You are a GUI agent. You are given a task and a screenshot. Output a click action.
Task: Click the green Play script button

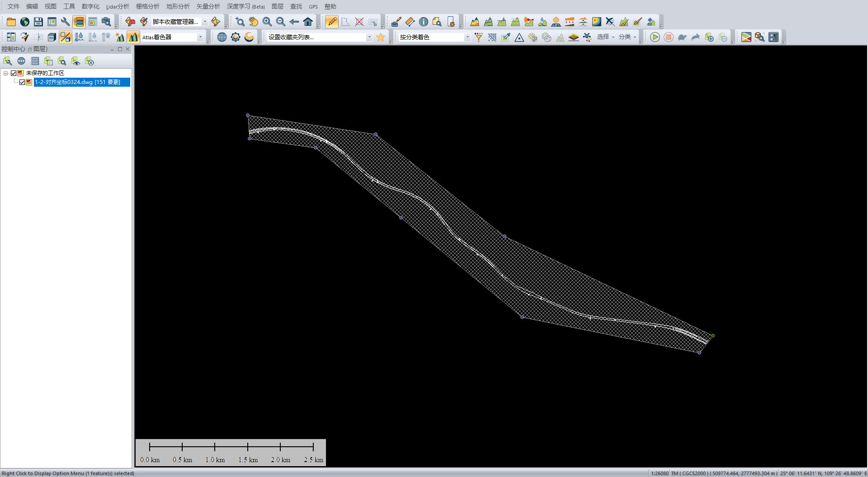coord(655,37)
